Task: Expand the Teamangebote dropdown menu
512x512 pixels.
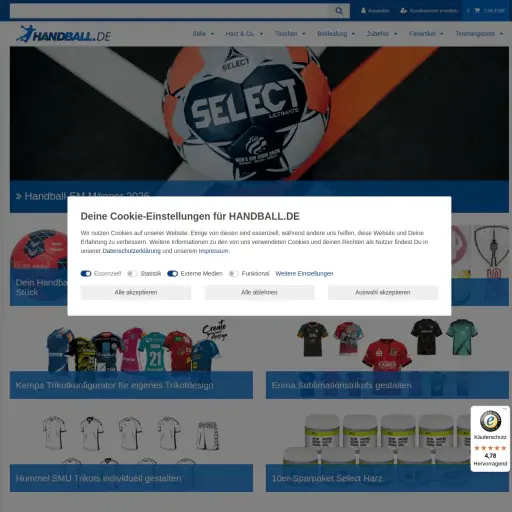Action: (479, 34)
